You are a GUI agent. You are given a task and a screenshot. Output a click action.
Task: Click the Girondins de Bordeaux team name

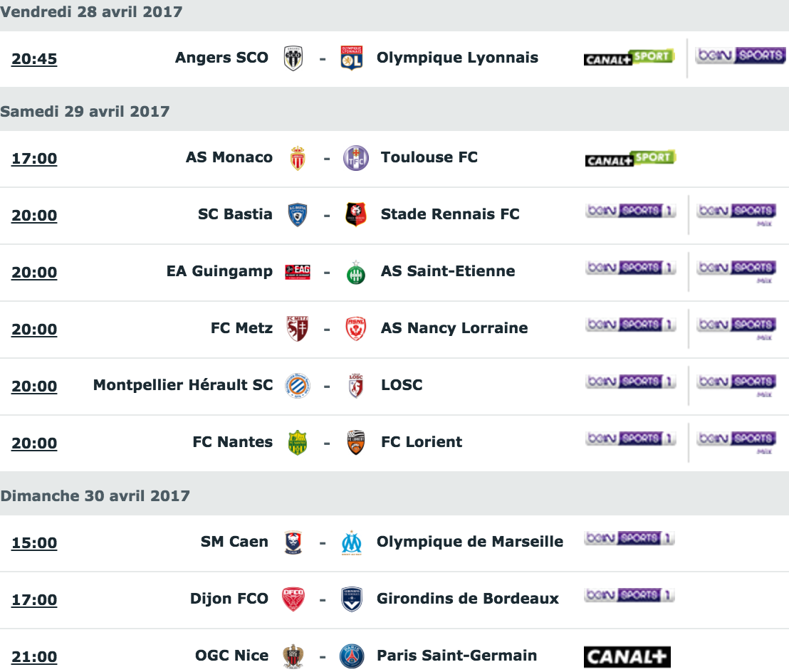(x=467, y=599)
